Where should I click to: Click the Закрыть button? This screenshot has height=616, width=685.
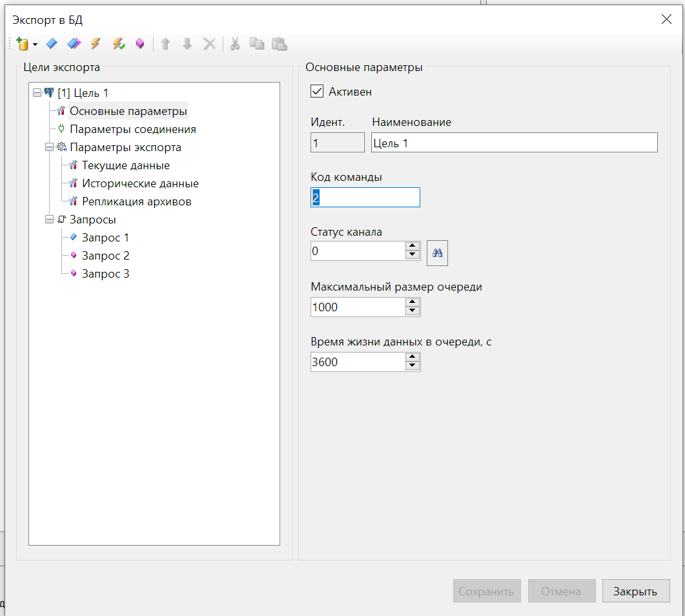pos(636,591)
